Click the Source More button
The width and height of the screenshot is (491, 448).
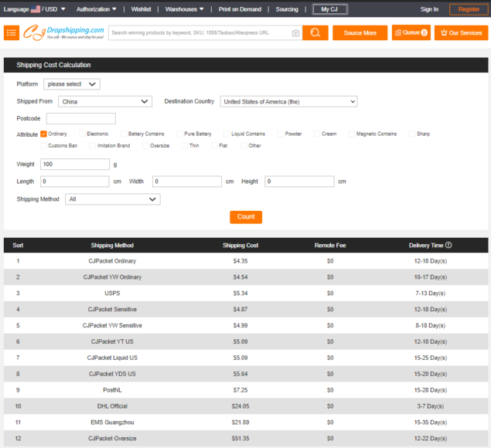(x=360, y=33)
